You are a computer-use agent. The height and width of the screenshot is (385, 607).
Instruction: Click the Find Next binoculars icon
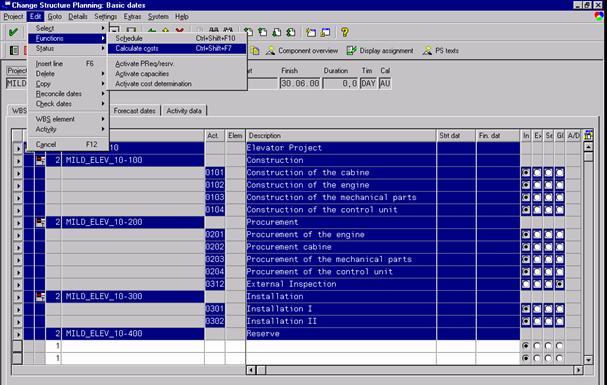(x=228, y=31)
